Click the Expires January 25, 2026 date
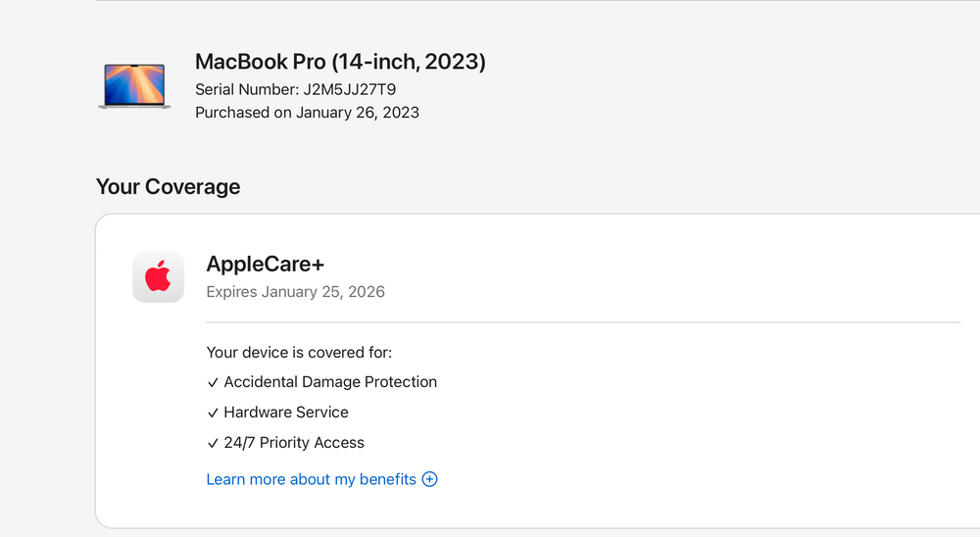 coord(295,292)
